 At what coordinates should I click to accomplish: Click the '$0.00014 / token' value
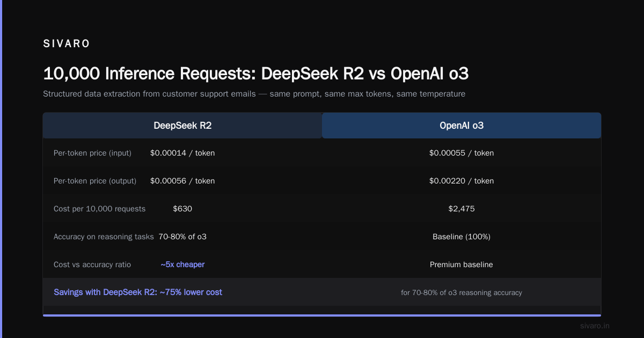pyautogui.click(x=182, y=153)
